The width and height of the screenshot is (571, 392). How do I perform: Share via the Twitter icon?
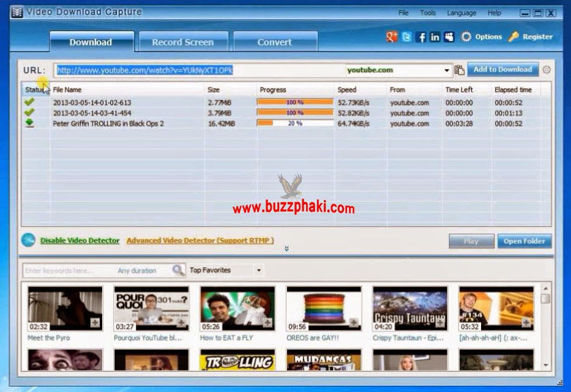[x=406, y=37]
